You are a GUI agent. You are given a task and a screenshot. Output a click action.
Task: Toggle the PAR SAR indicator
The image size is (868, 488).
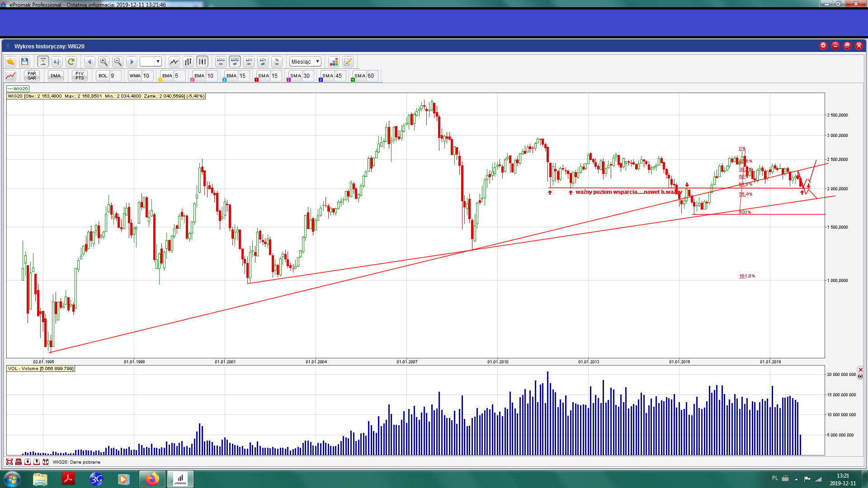(32, 76)
